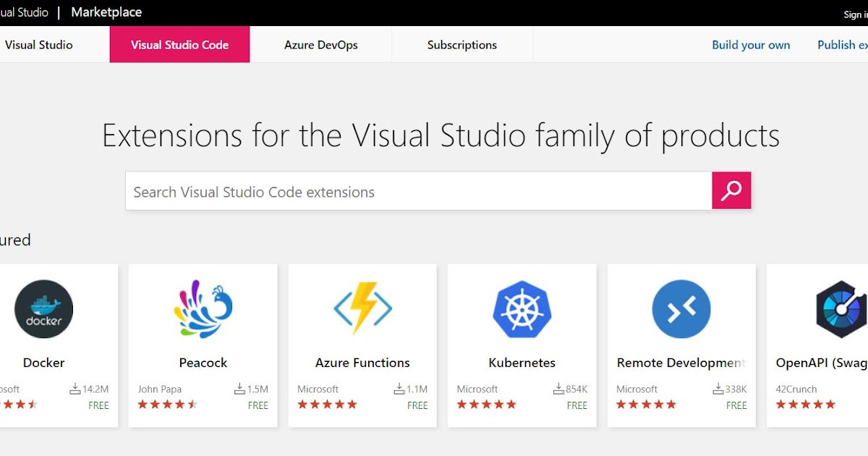Focus the Search Visual Studio Code extensions field

click(418, 192)
